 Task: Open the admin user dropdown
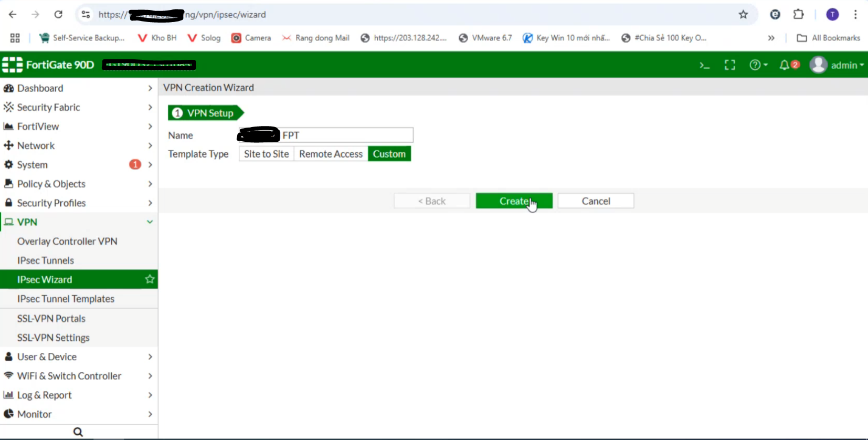pyautogui.click(x=837, y=65)
